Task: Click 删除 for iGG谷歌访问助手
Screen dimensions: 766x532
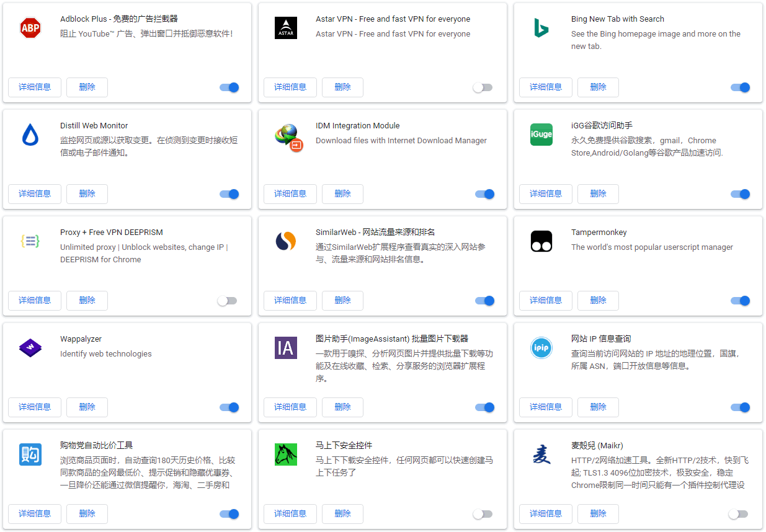Action: click(599, 194)
